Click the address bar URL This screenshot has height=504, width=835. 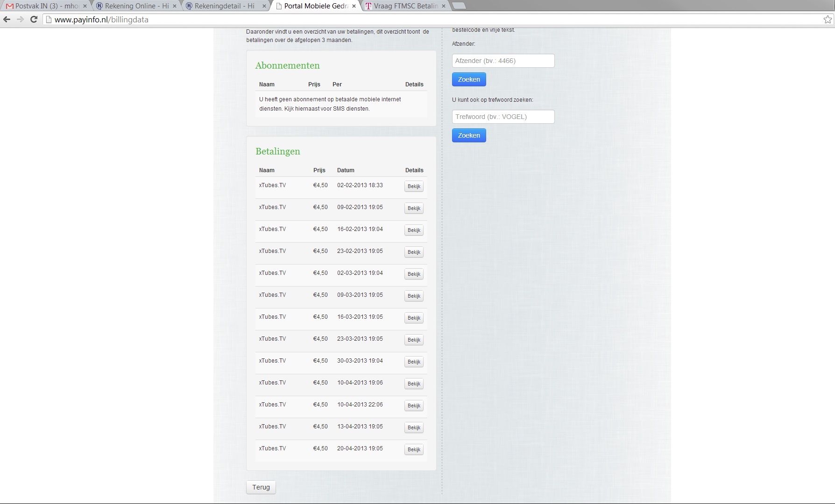point(101,20)
